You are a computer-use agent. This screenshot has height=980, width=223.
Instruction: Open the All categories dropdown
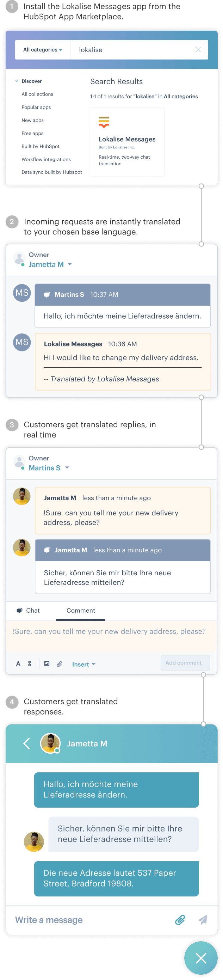click(x=43, y=50)
